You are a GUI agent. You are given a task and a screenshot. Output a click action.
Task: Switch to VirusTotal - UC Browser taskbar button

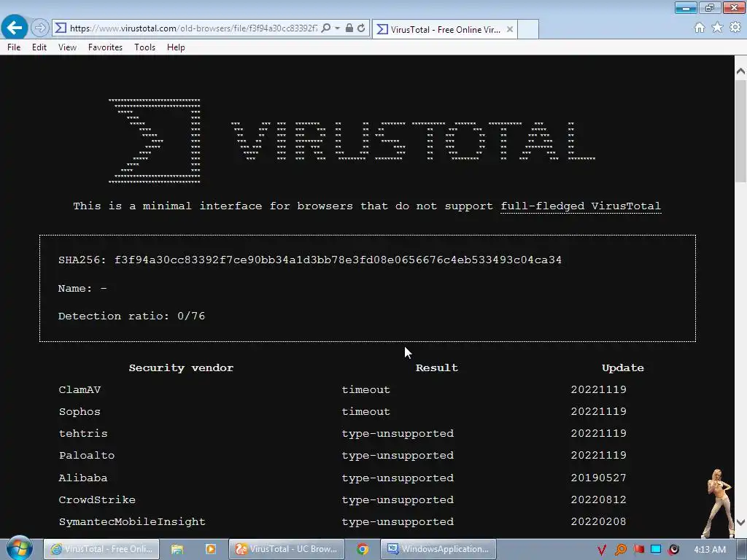click(x=286, y=549)
